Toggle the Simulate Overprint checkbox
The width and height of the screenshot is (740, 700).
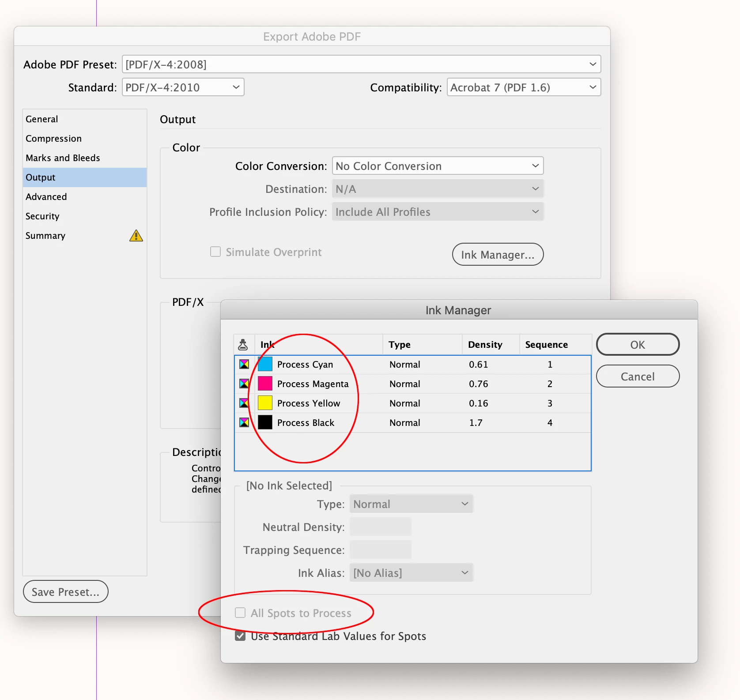[215, 252]
